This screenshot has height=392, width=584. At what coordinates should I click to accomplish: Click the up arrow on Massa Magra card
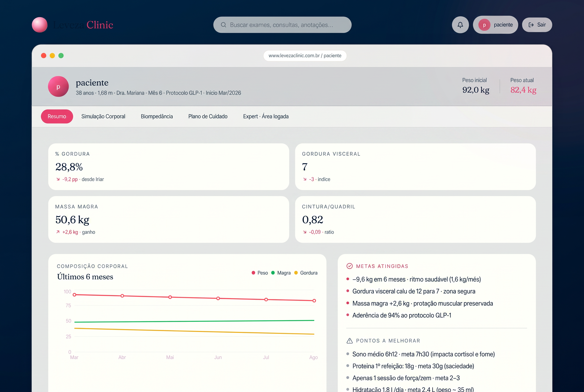[58, 232]
